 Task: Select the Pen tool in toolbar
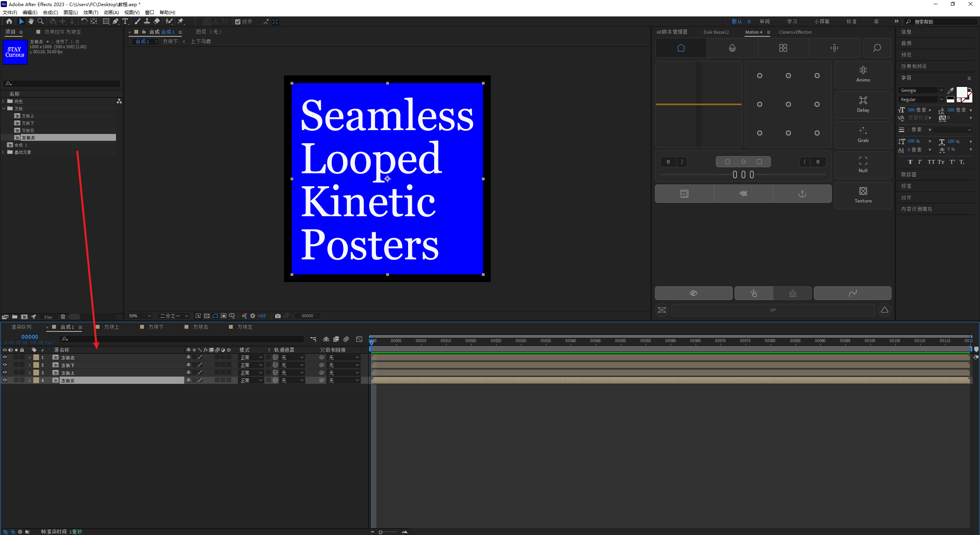(x=115, y=21)
